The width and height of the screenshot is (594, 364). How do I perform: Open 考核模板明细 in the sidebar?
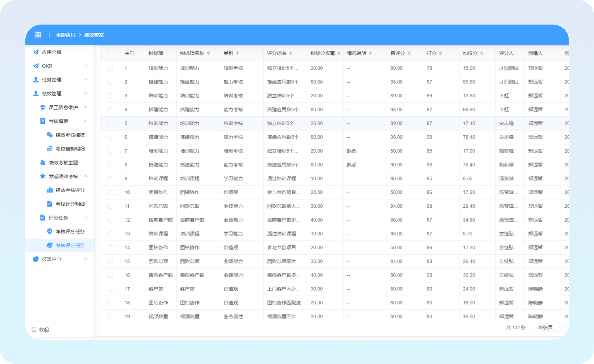pos(70,149)
